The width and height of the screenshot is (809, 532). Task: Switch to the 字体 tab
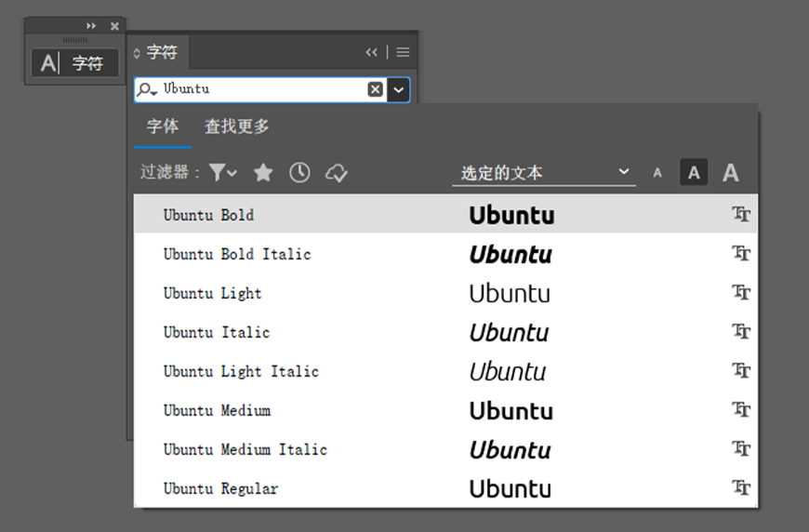pyautogui.click(x=163, y=126)
